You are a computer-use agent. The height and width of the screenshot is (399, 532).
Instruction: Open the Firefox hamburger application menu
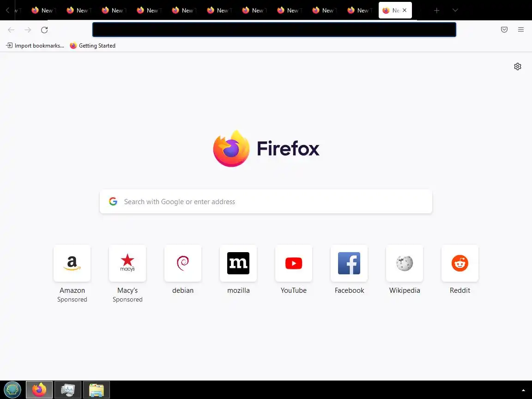(x=521, y=30)
